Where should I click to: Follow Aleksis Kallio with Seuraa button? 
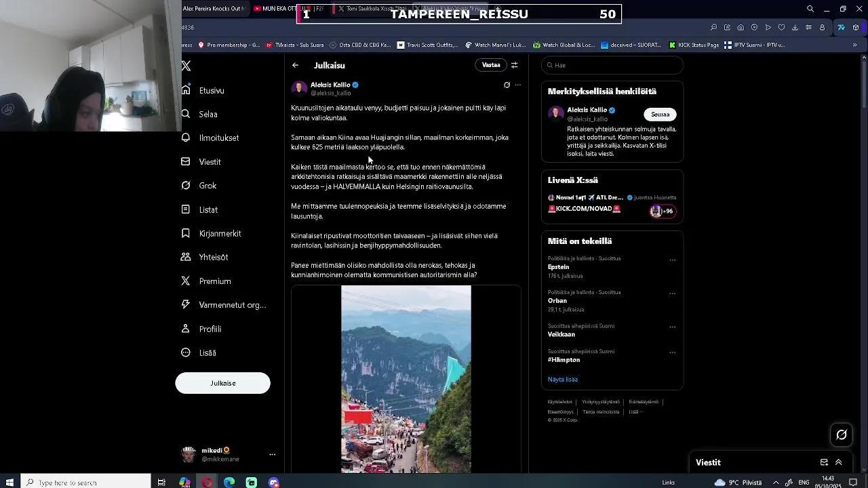(660, 115)
